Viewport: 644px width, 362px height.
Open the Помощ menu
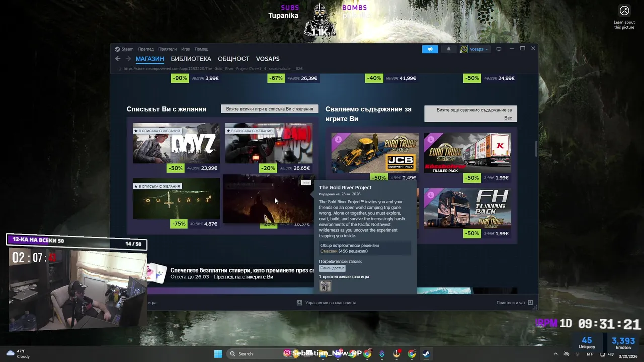(202, 49)
